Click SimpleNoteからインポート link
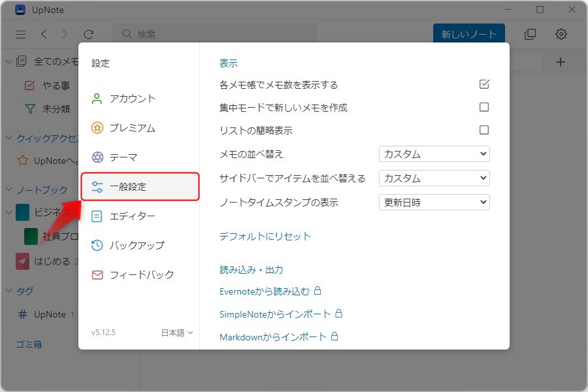This screenshot has height=392, width=588. coord(275,314)
